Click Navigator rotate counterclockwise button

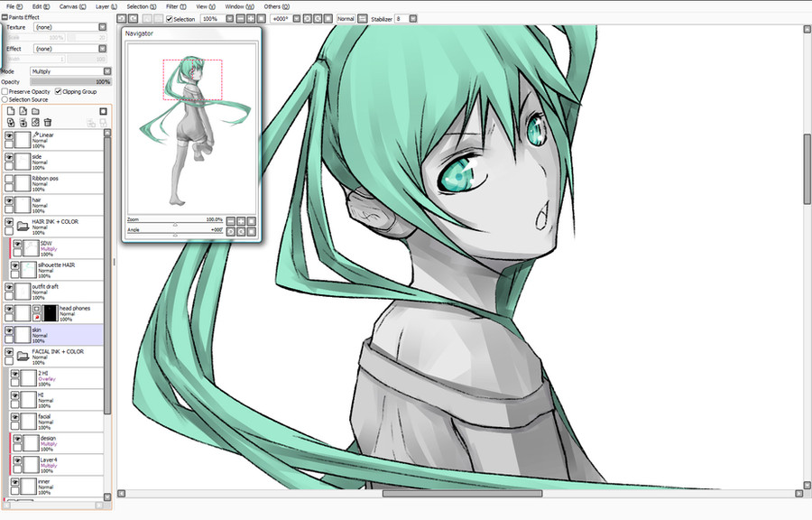click(231, 231)
